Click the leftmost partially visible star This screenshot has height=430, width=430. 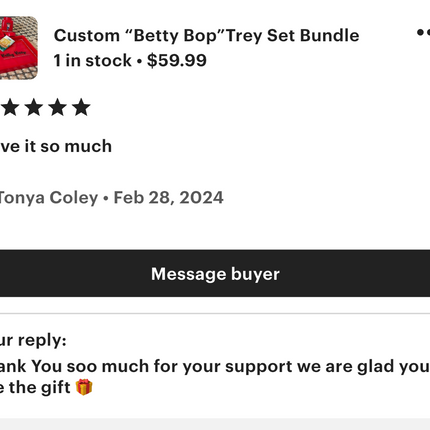coord(10,107)
